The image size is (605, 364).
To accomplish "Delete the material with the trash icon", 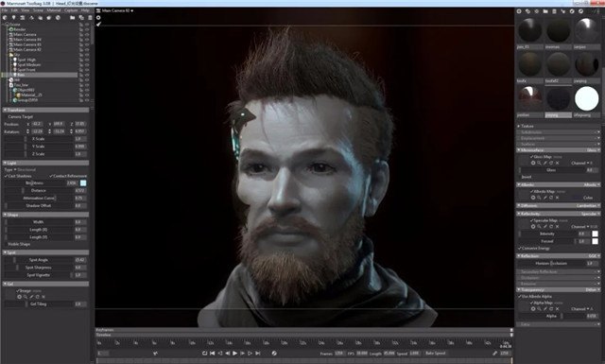I will click(x=555, y=11).
